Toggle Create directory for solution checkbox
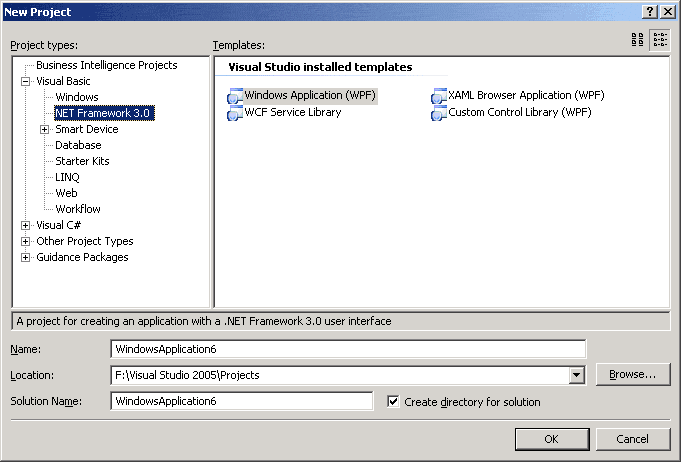 pos(394,402)
